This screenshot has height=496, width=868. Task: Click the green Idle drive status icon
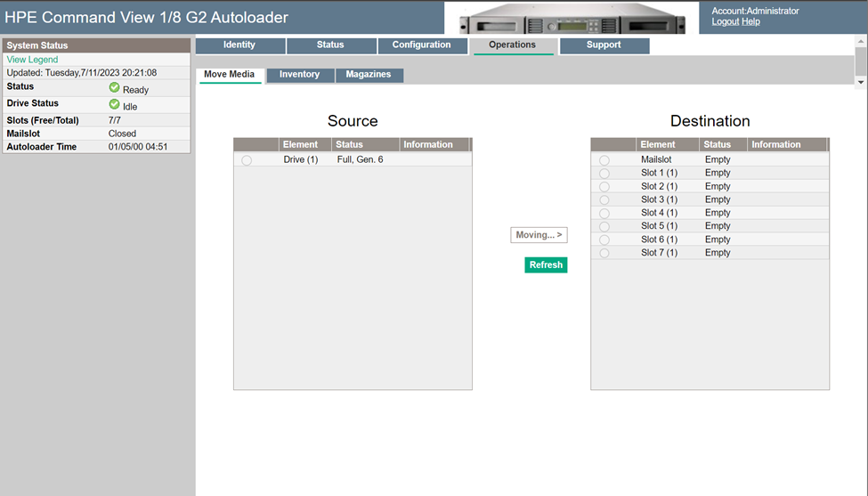point(115,104)
